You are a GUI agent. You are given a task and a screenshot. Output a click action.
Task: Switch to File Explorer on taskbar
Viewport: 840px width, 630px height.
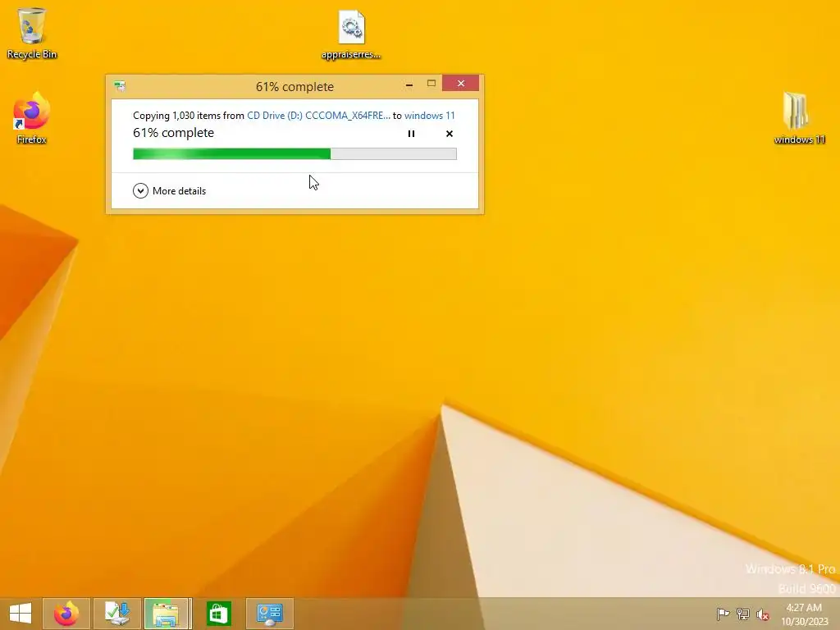167,614
